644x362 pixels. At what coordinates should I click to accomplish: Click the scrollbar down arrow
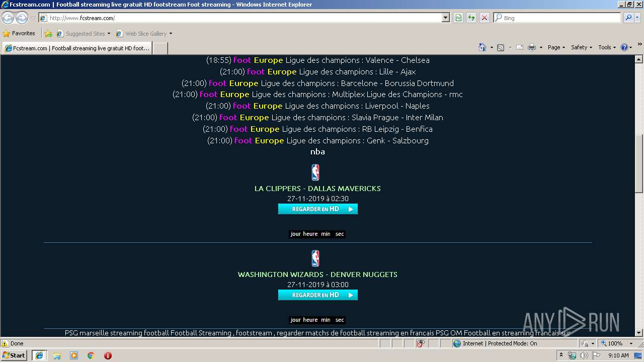[639, 332]
